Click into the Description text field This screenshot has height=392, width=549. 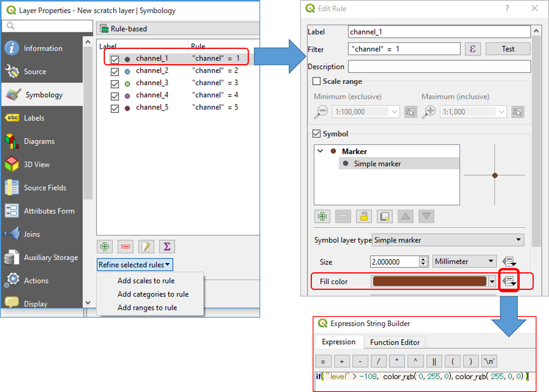click(x=439, y=67)
